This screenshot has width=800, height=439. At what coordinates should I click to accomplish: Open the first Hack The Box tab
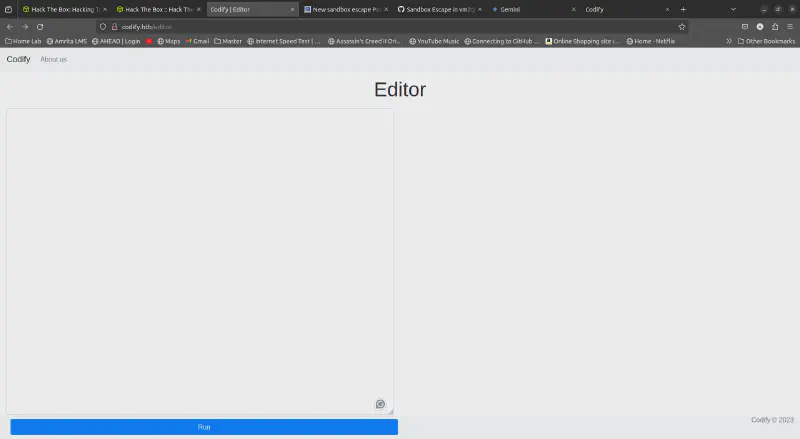tap(60, 9)
